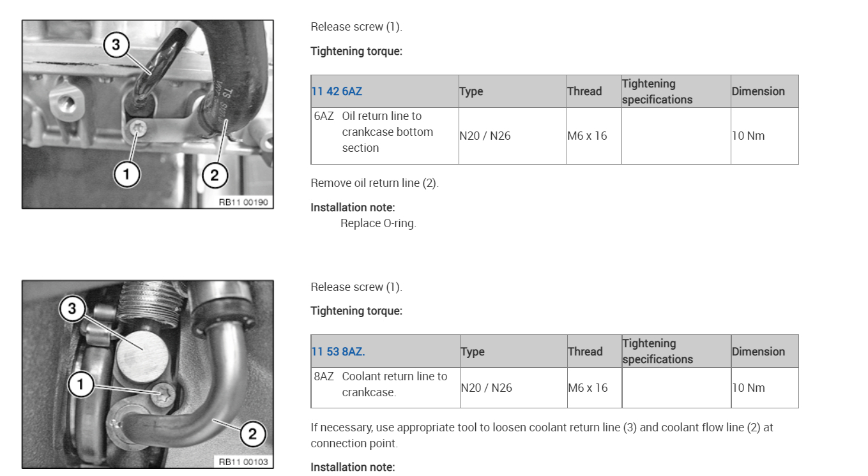Click the 10 Nm value for coolant return line
This screenshot has height=476, width=868.
coord(748,388)
